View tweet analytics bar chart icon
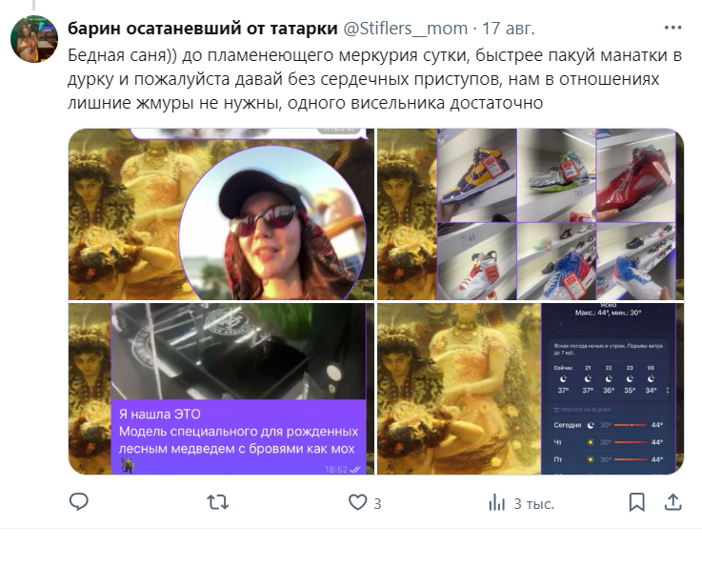The height and width of the screenshot is (588, 702). (x=496, y=502)
